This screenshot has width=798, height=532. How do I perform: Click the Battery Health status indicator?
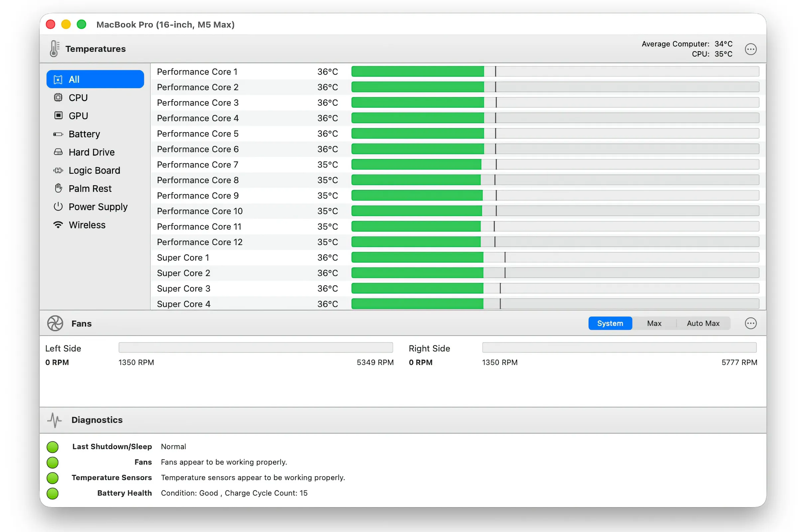tap(53, 493)
